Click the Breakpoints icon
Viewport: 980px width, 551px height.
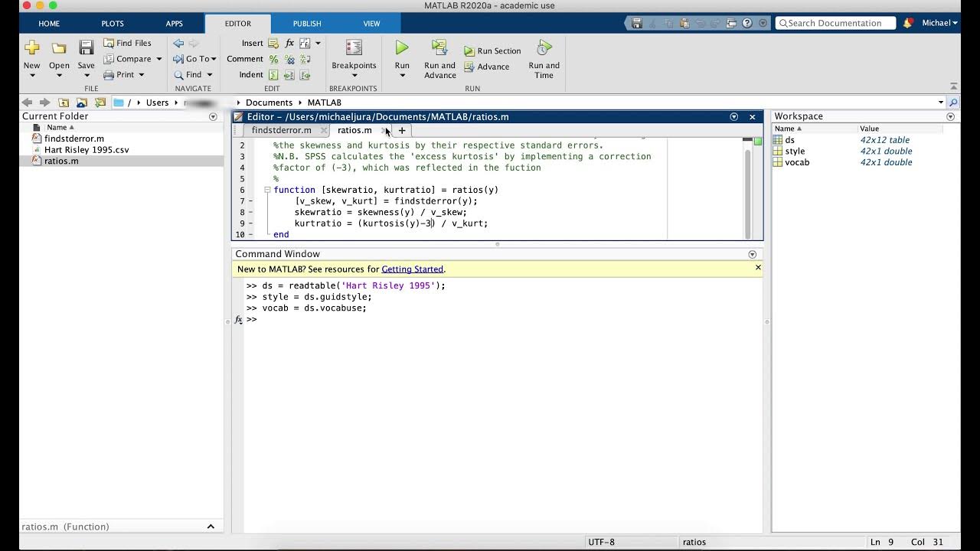point(354,47)
